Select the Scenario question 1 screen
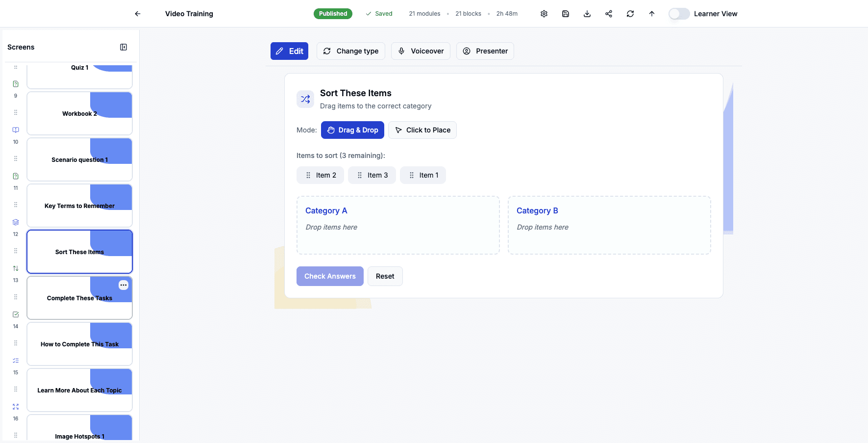This screenshot has height=443, width=868. click(79, 159)
